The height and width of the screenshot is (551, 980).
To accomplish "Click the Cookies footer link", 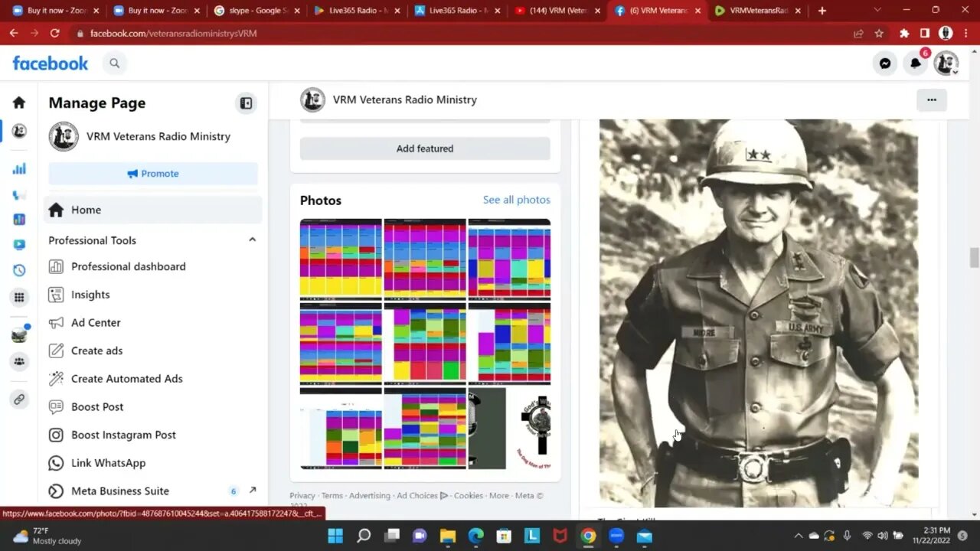I will click(469, 496).
